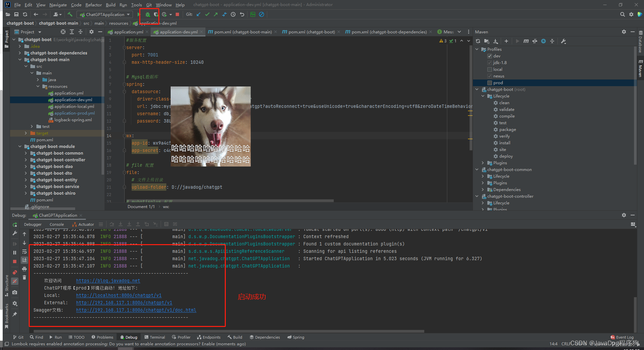Enable the local Maven profile checkbox
The width and height of the screenshot is (644, 350).
(x=490, y=69)
